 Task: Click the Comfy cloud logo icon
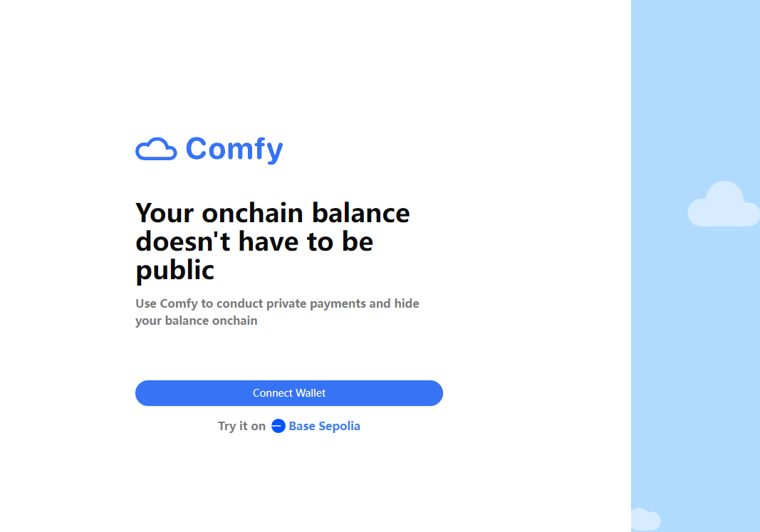click(x=156, y=149)
